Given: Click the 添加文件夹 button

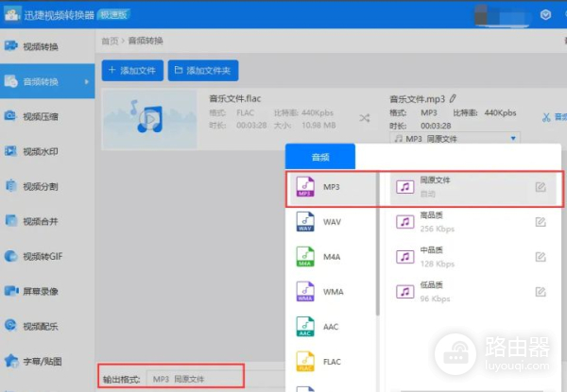Looking at the screenshot, I should click(203, 71).
